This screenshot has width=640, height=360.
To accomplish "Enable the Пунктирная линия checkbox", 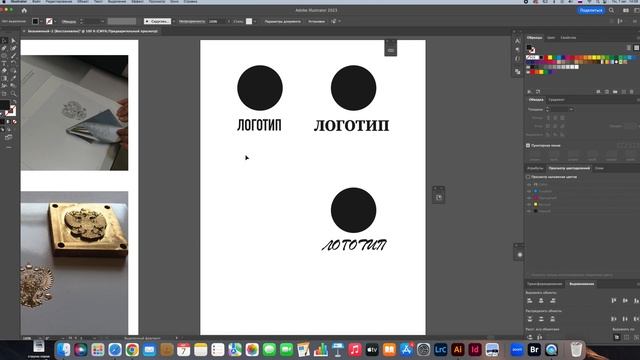I will tap(528, 145).
